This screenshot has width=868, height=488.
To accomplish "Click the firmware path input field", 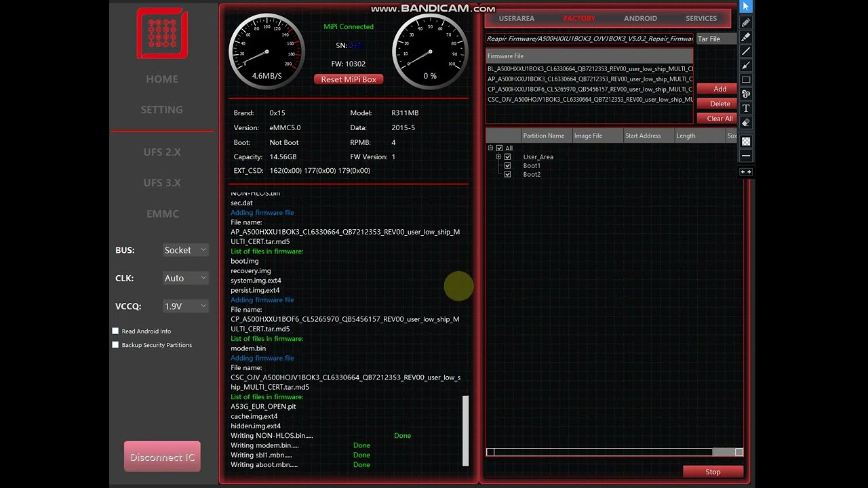I will coord(589,39).
